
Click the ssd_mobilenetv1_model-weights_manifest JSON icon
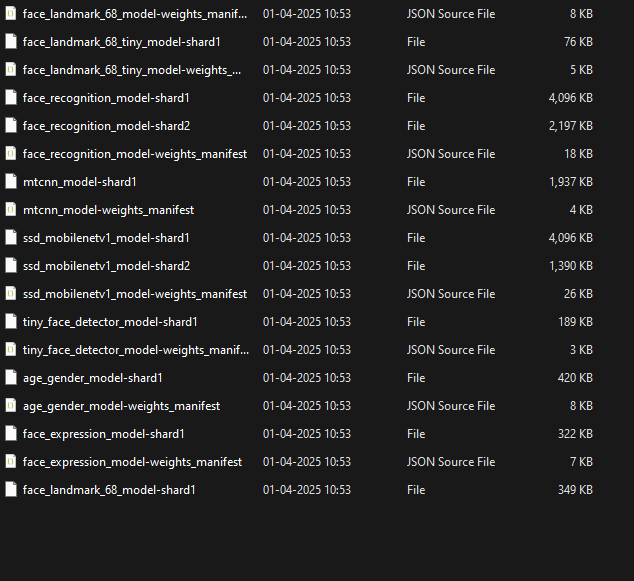point(11,294)
